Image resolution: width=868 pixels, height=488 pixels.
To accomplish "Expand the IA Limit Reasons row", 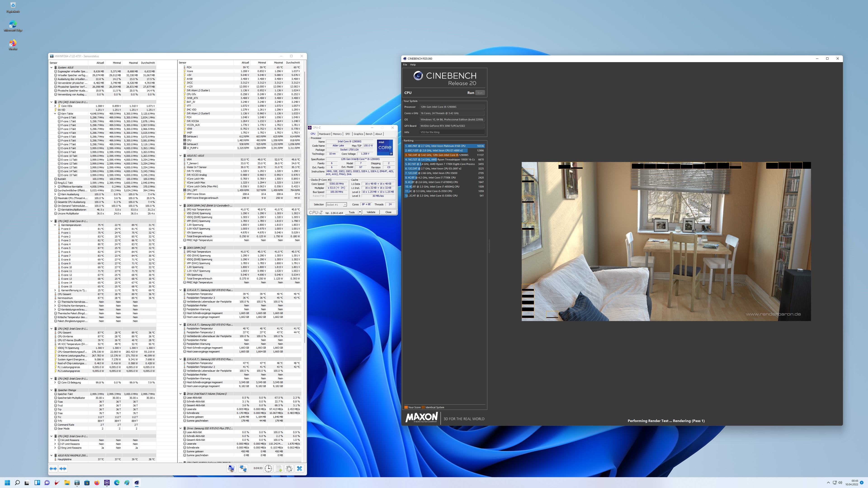I will (55, 440).
